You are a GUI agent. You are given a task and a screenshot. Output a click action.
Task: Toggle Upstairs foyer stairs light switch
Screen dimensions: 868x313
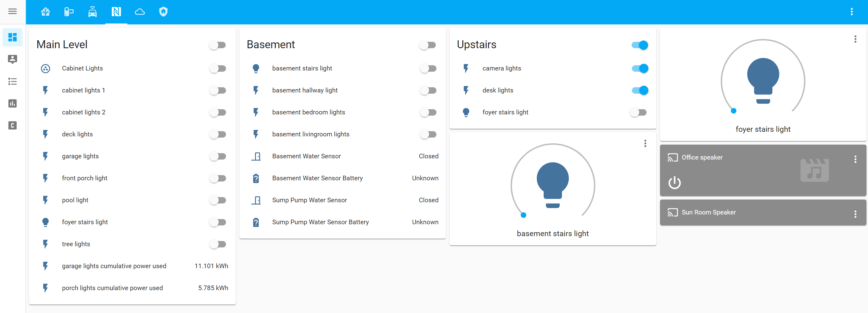pyautogui.click(x=638, y=112)
